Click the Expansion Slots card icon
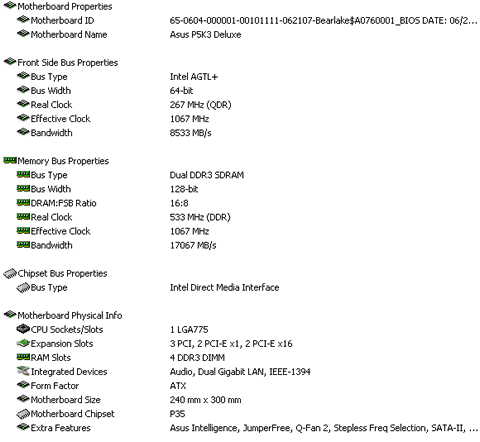 click(23, 343)
